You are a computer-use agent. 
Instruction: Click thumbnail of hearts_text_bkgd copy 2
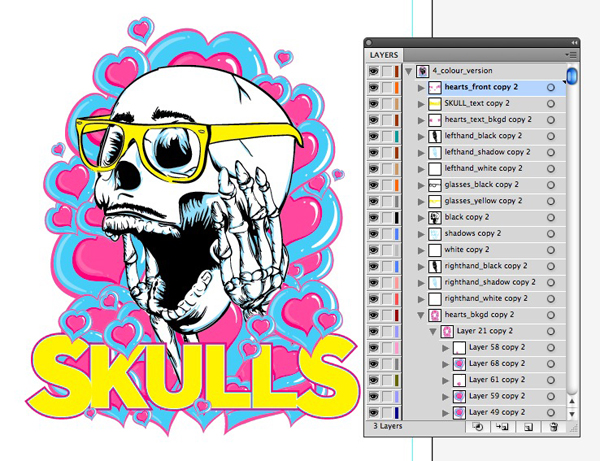pyautogui.click(x=435, y=120)
